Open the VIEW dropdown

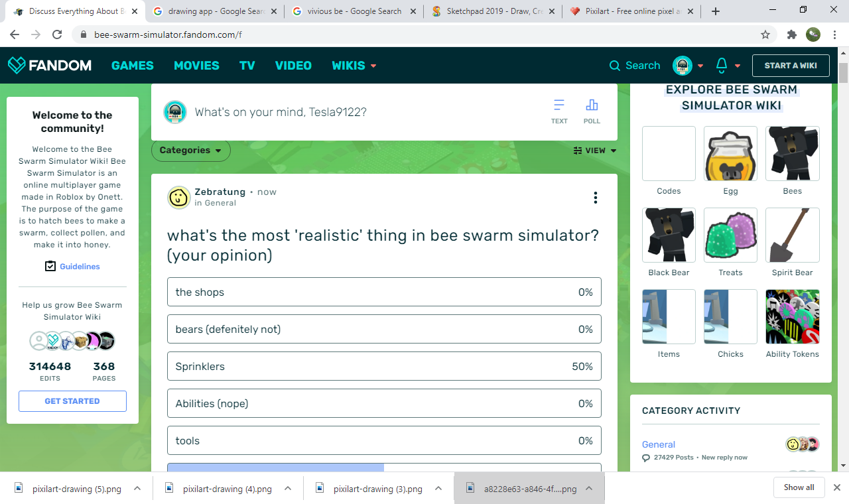(x=595, y=151)
